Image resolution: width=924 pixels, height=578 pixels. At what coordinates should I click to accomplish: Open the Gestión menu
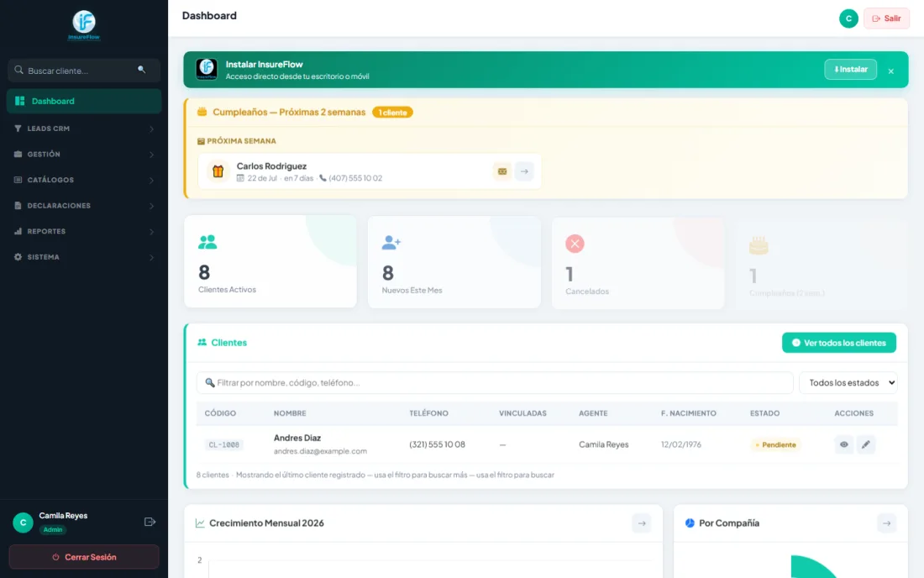pos(84,155)
